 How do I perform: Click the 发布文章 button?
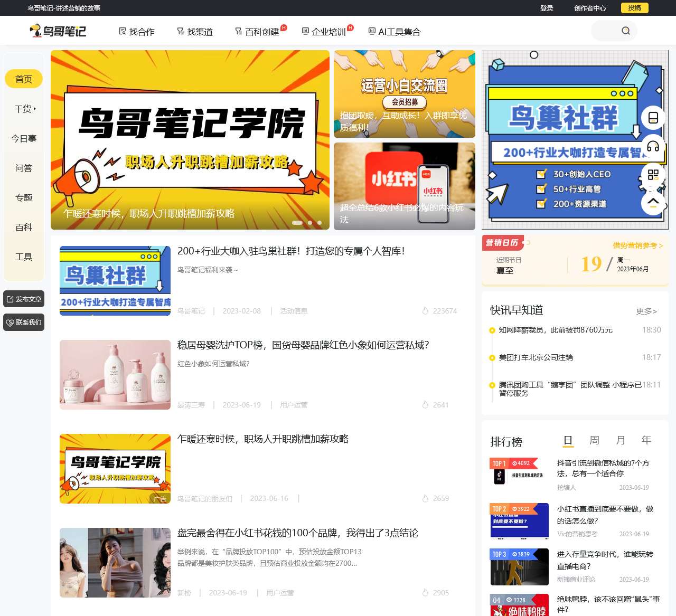[24, 299]
